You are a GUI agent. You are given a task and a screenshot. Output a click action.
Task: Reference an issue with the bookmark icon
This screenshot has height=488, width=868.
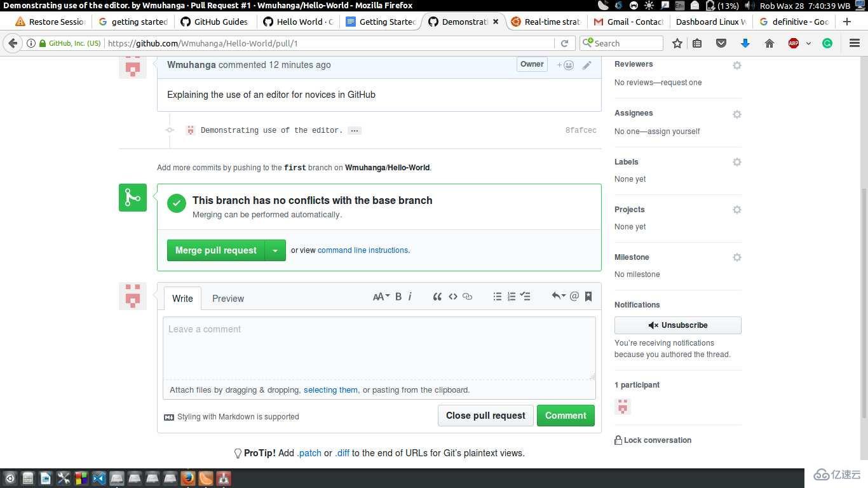pos(588,296)
